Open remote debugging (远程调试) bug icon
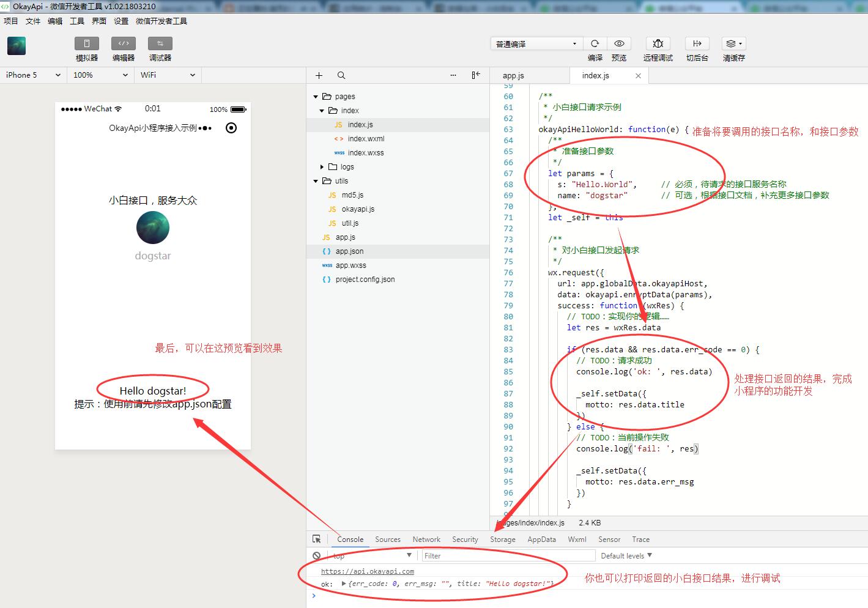868x608 pixels. 658,43
